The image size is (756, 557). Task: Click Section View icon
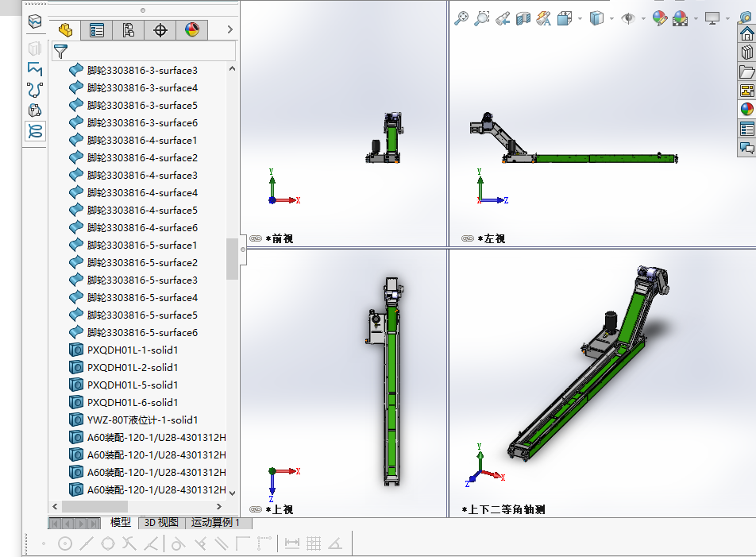point(523,18)
